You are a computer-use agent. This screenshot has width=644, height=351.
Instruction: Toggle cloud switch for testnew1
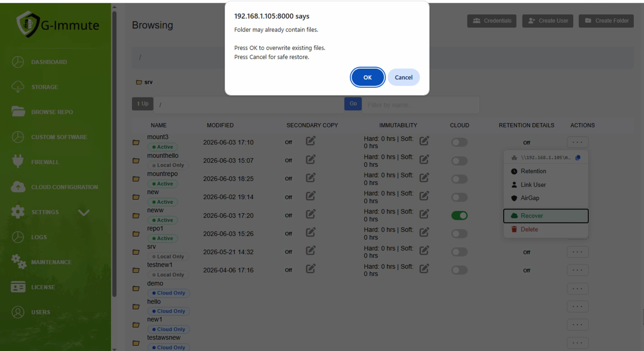click(459, 270)
